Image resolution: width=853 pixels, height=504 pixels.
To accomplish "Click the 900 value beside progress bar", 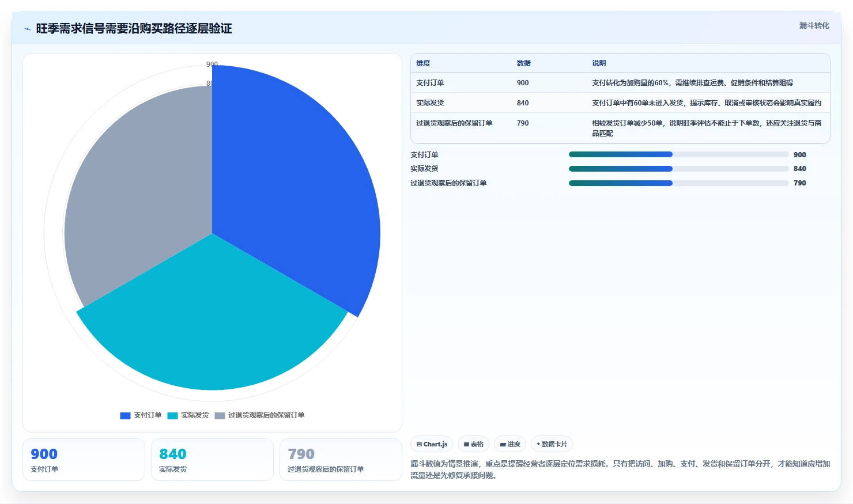I will coord(800,155).
